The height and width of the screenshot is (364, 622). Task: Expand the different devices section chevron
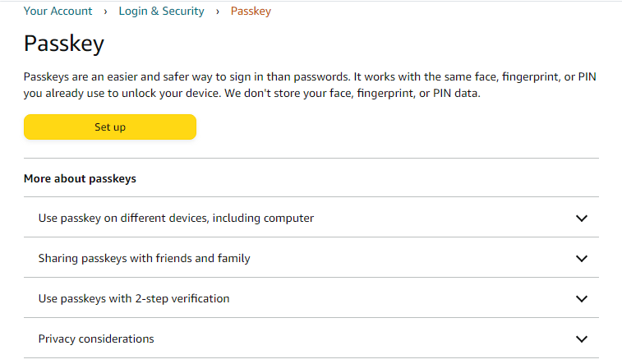pyautogui.click(x=582, y=219)
